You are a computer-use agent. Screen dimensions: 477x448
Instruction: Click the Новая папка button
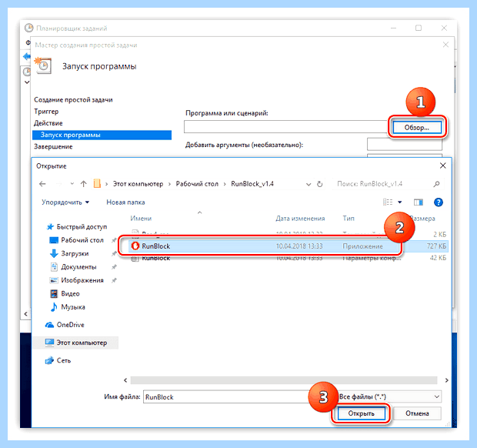coord(125,202)
